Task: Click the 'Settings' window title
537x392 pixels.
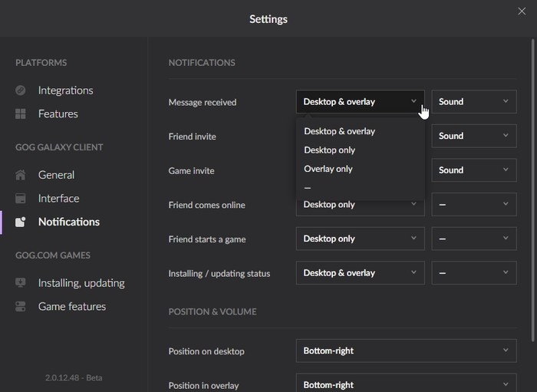Action: point(268,19)
